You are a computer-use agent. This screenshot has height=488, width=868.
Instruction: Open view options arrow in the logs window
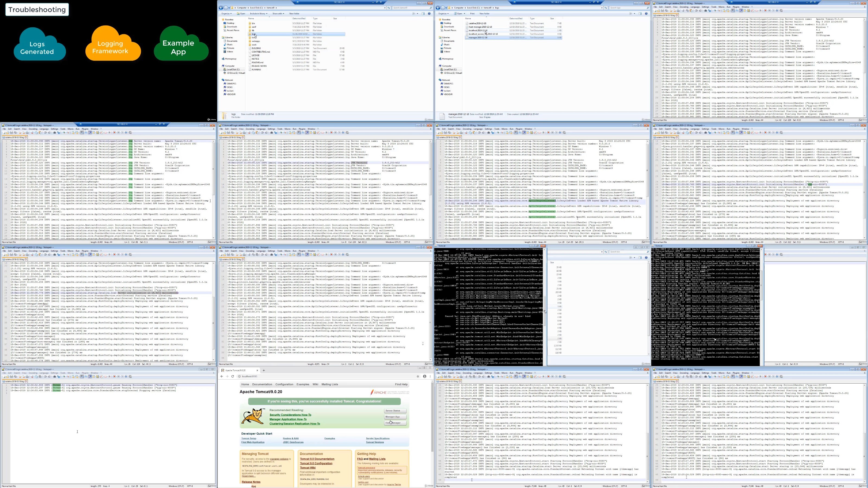[x=634, y=14]
